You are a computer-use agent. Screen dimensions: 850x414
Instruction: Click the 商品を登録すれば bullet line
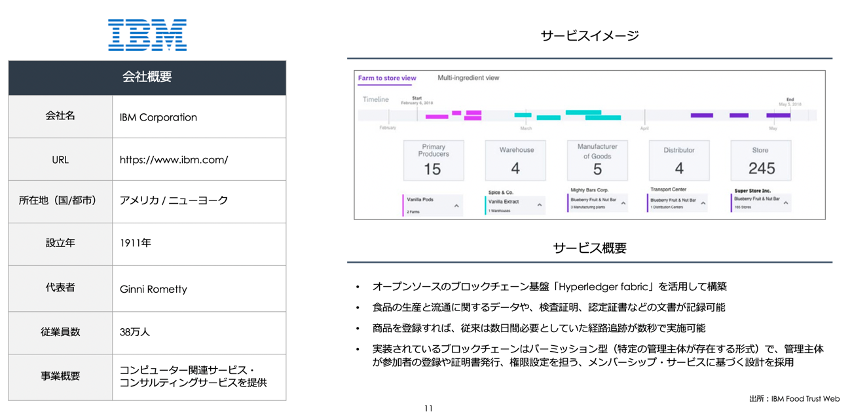(539, 328)
